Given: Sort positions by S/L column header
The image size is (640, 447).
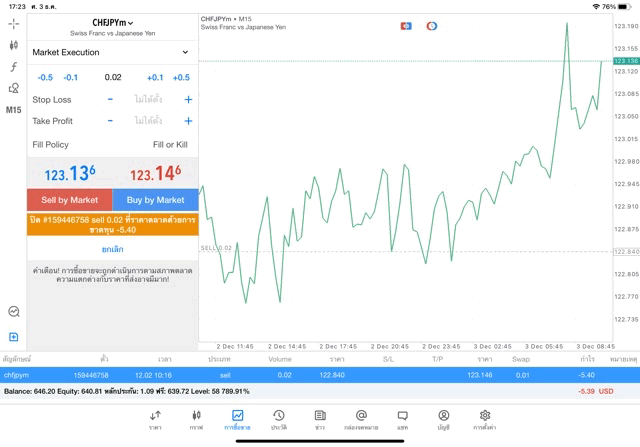Looking at the screenshot, I should [388, 359].
